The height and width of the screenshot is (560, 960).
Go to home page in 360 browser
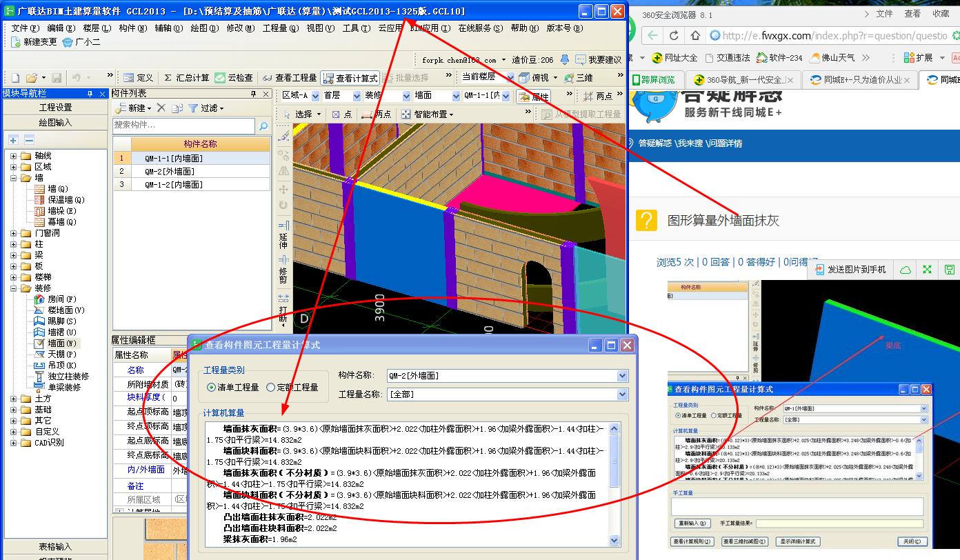point(695,36)
